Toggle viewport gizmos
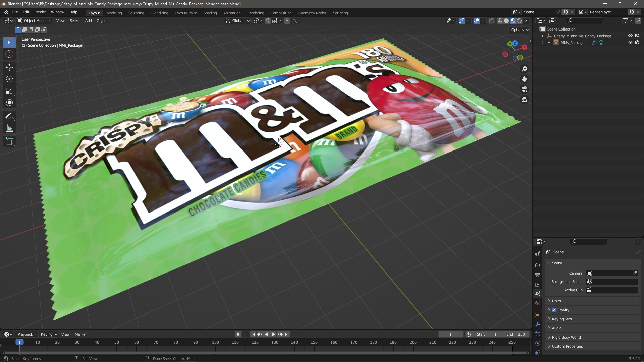644x362 pixels. [x=462, y=21]
